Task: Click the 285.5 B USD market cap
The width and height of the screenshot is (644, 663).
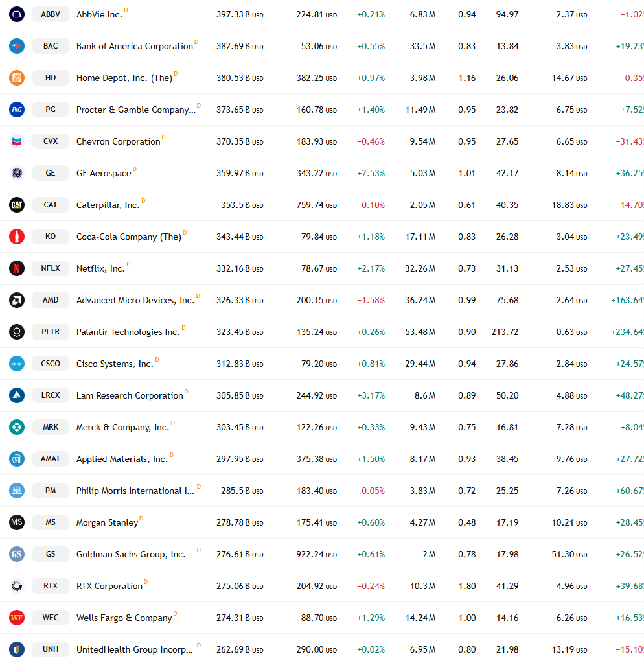Action: (x=242, y=491)
